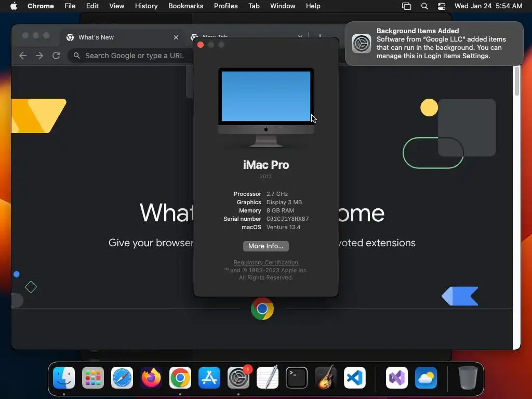The width and height of the screenshot is (532, 399).
Task: Open the Chrome application menu
Action: pyautogui.click(x=41, y=6)
